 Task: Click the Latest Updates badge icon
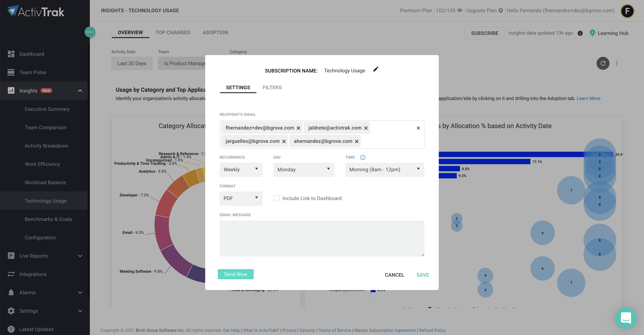[11, 329]
